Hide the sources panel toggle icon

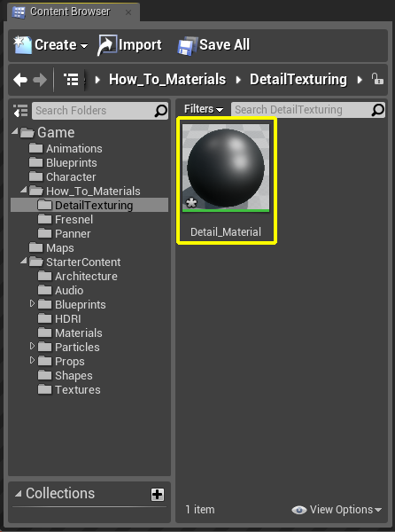(x=20, y=111)
